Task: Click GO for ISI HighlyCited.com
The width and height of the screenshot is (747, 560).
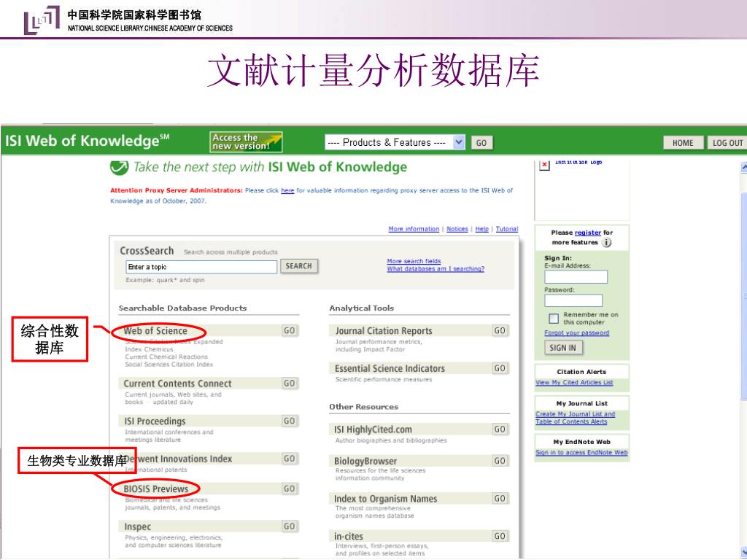Action: pos(500,429)
